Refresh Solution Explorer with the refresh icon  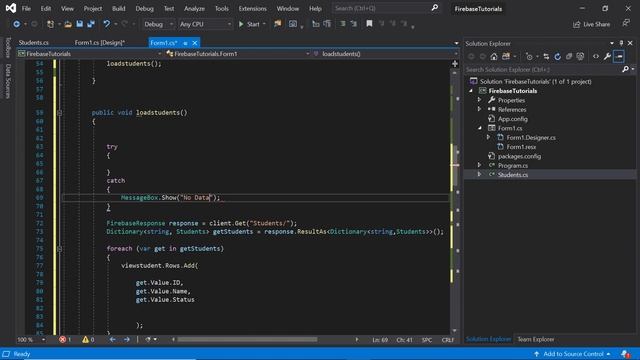pos(557,57)
